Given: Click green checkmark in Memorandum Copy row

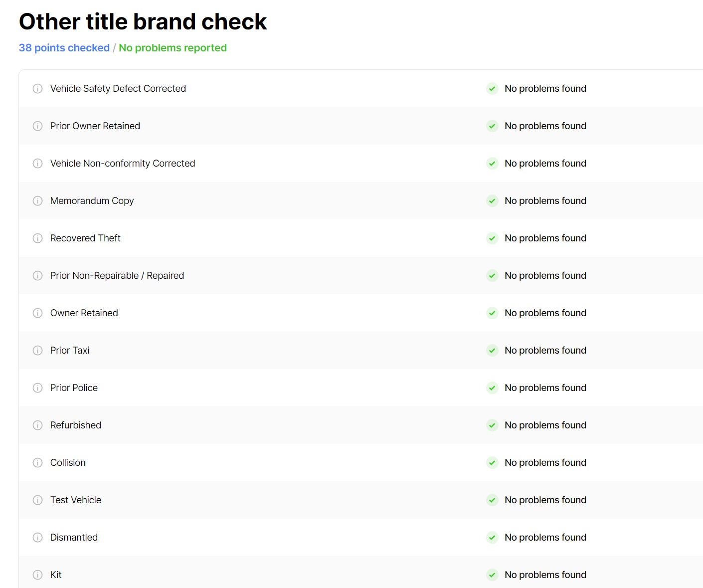Looking at the screenshot, I should tap(492, 201).
